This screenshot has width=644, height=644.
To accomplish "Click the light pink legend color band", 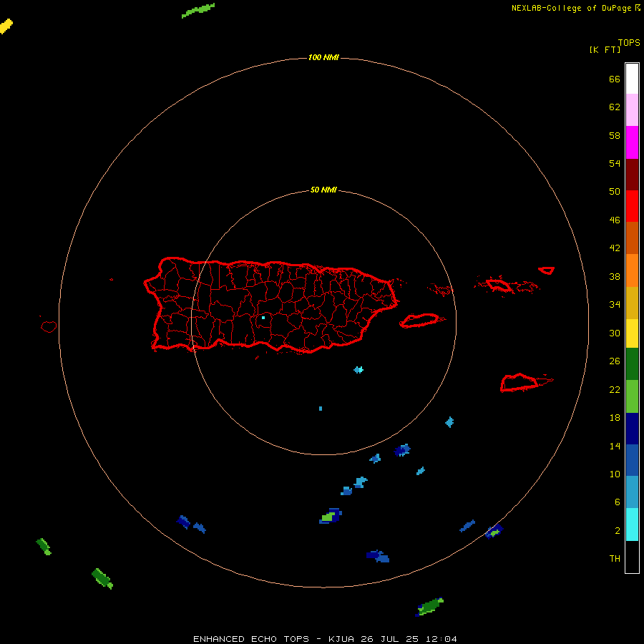I will [632, 109].
